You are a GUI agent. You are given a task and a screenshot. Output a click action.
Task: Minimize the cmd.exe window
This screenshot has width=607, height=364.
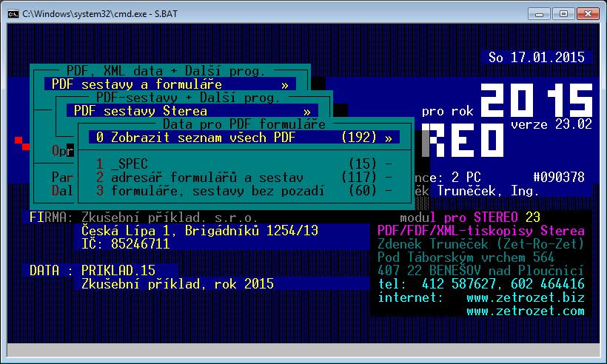538,14
